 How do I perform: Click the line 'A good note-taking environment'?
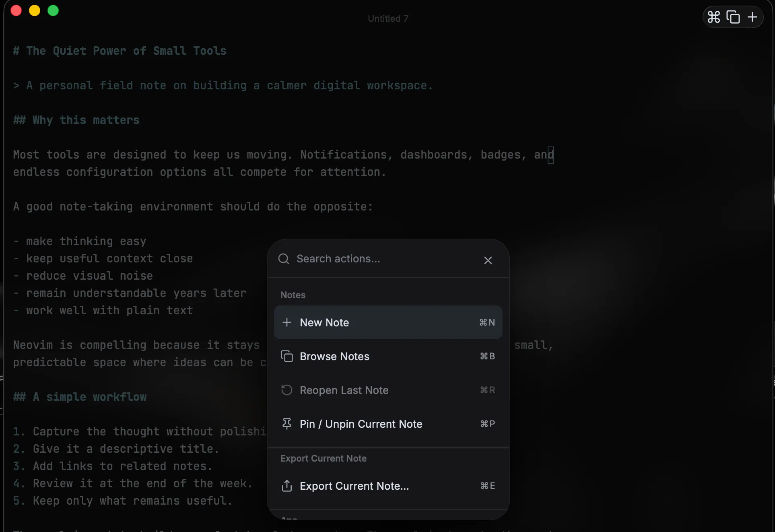coord(193,206)
